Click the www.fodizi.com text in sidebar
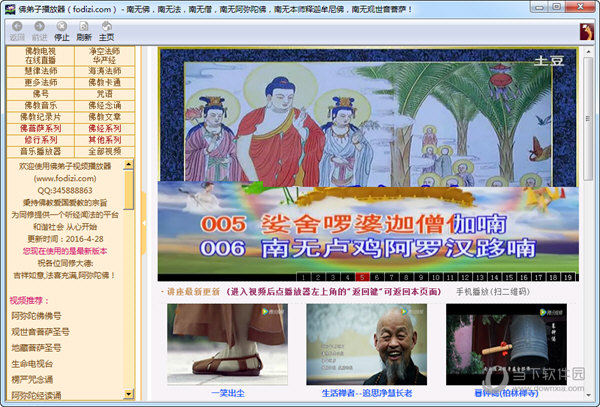The width and height of the screenshot is (600, 407). pyautogui.click(x=65, y=178)
